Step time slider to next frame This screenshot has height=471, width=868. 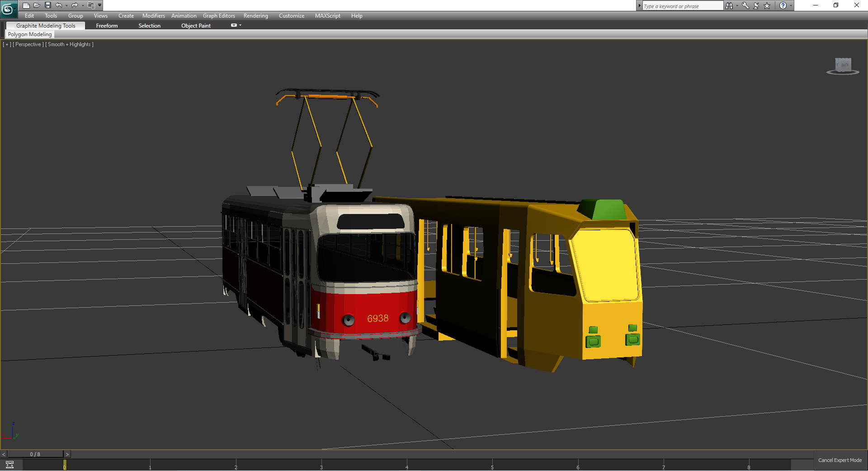pos(67,454)
